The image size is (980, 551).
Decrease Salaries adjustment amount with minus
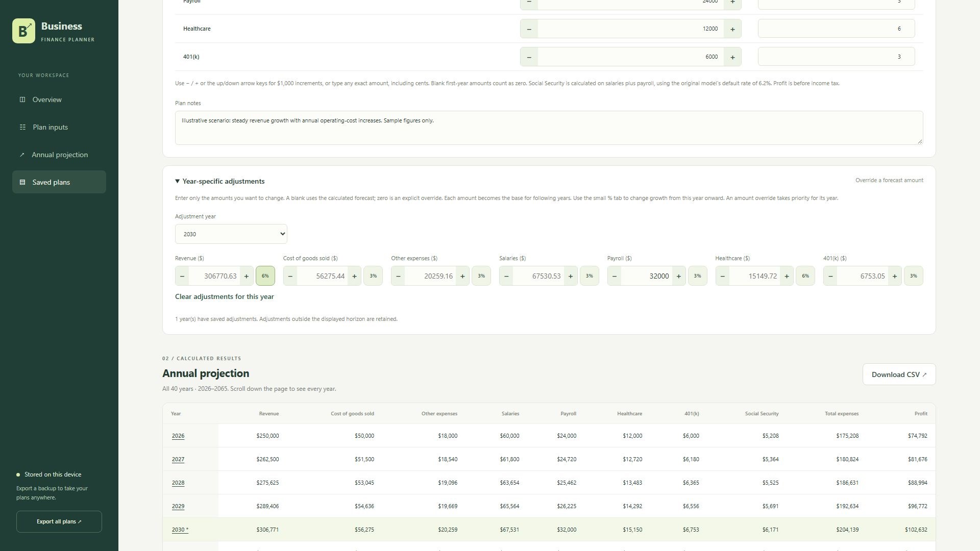tap(506, 276)
